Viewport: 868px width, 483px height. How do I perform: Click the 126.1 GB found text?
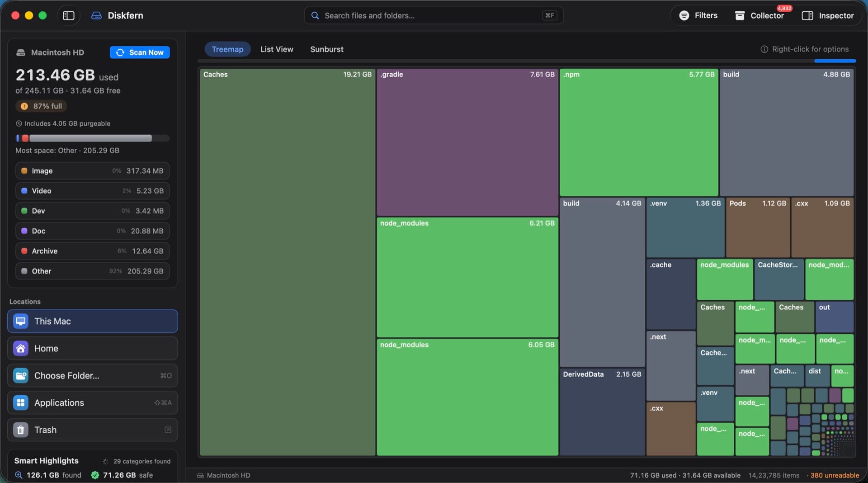click(x=54, y=475)
